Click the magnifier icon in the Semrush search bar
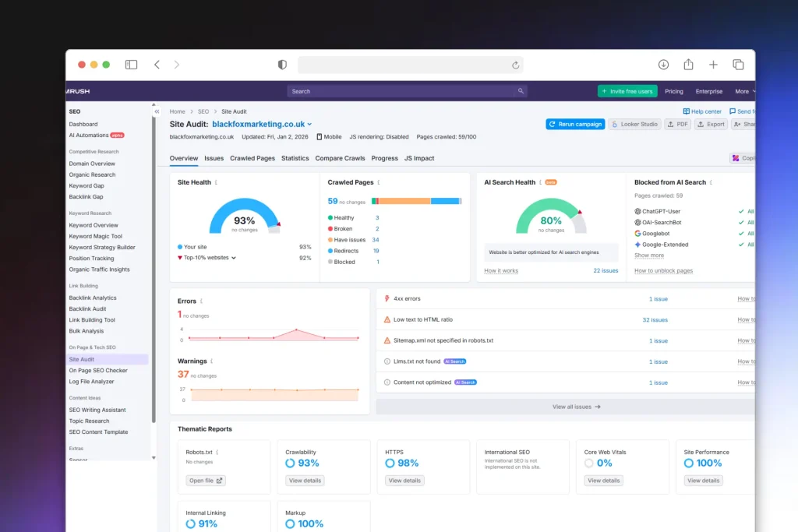798x532 pixels. click(x=521, y=91)
